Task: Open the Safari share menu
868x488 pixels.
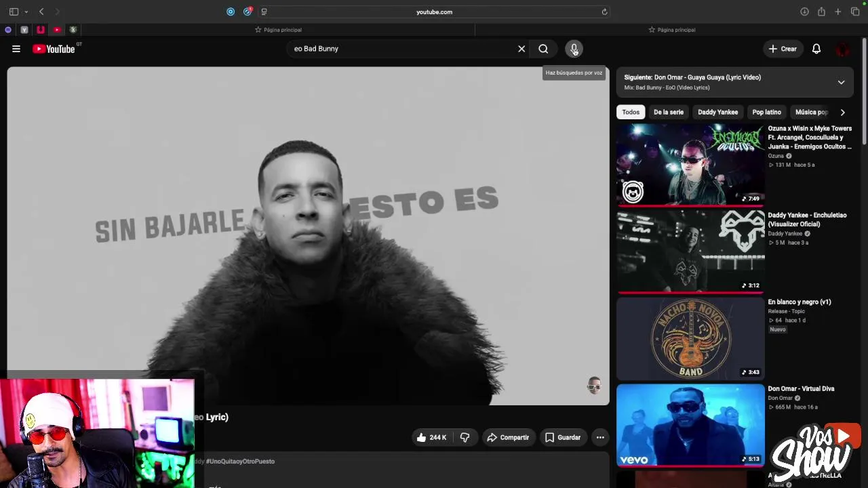Action: pyautogui.click(x=821, y=12)
